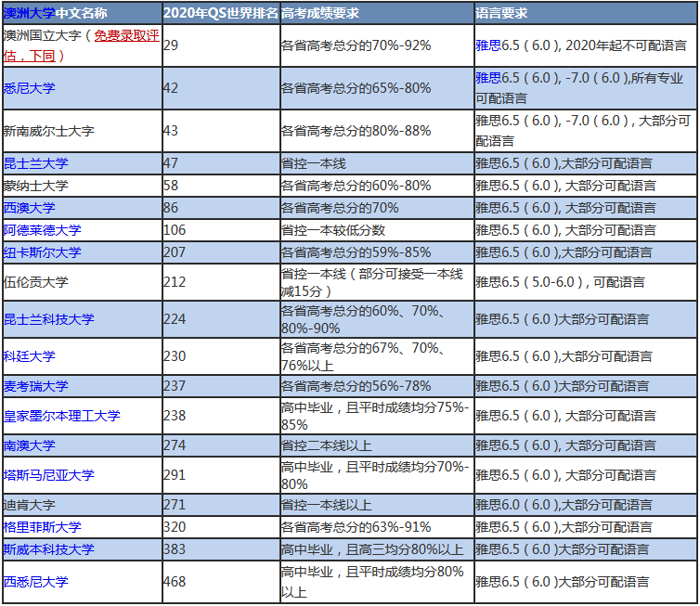The width and height of the screenshot is (700, 606).
Task: Select the 省控一本较低分数 cell
Action: (377, 230)
